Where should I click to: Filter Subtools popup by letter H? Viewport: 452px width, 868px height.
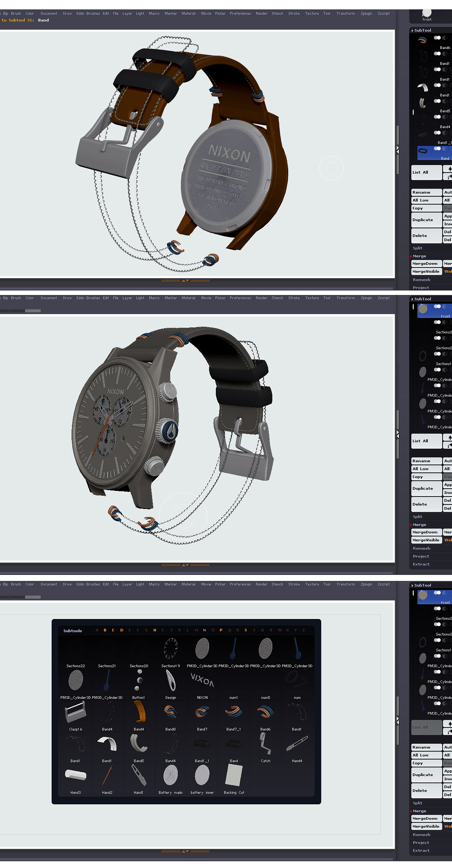tap(154, 630)
